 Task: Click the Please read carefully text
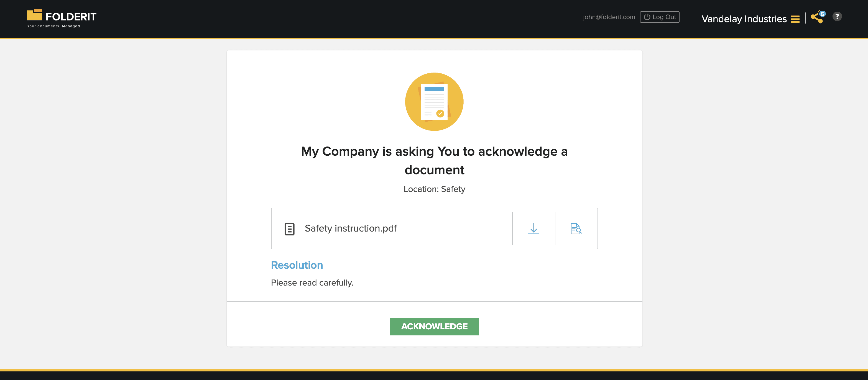[312, 283]
